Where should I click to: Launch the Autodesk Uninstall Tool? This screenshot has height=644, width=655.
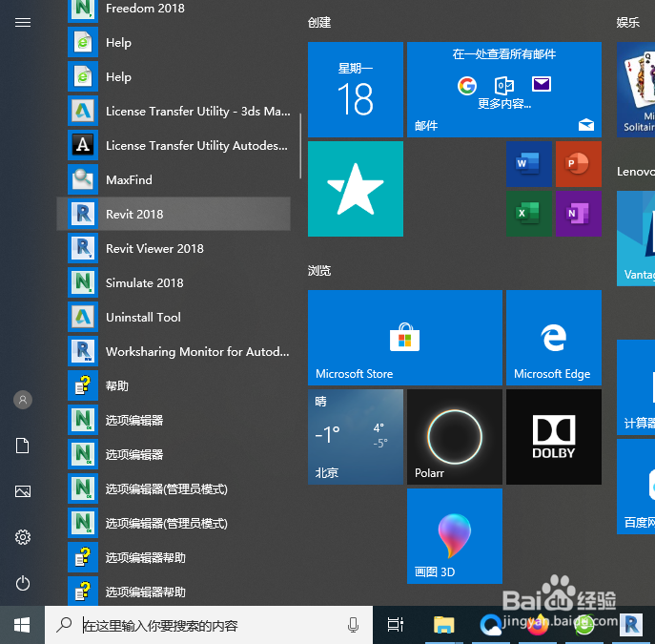174,317
